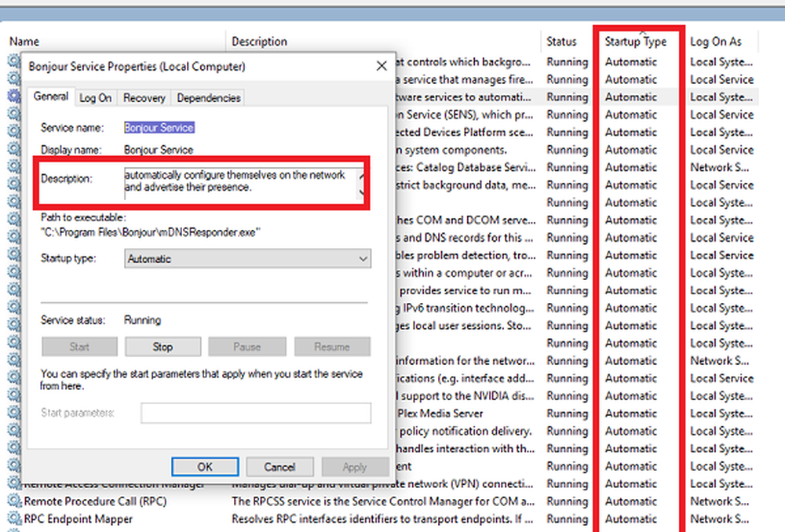Stop the Bonjour service
The width and height of the screenshot is (785, 532).
(162, 347)
